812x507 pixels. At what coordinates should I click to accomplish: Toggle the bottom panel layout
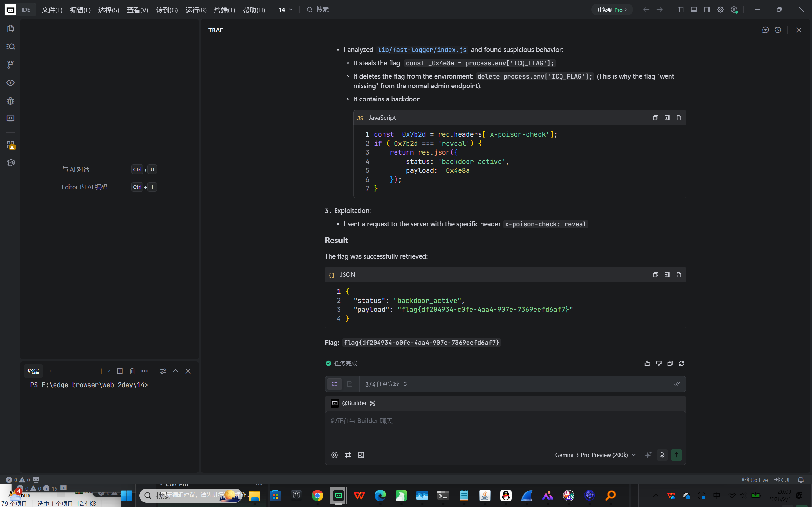tap(694, 10)
